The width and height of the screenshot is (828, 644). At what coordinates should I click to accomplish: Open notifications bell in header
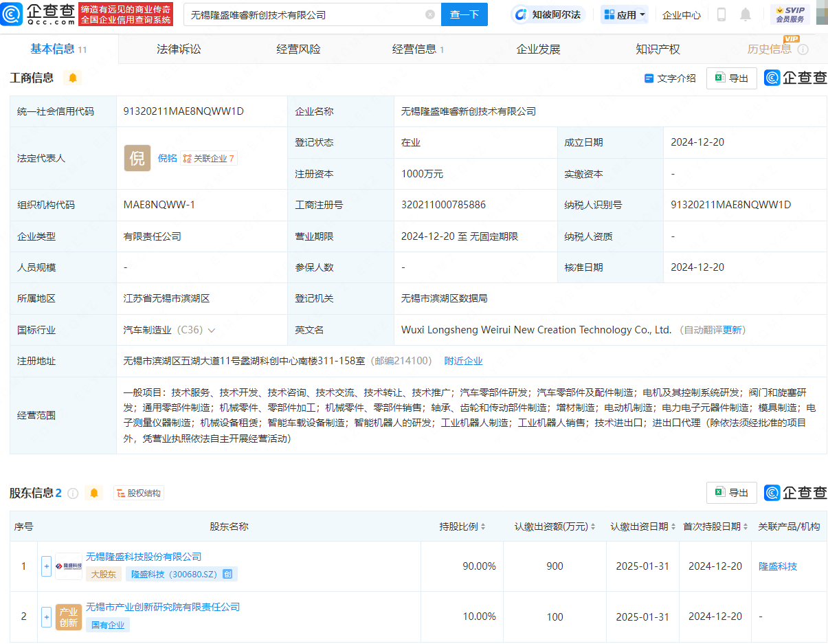point(746,14)
